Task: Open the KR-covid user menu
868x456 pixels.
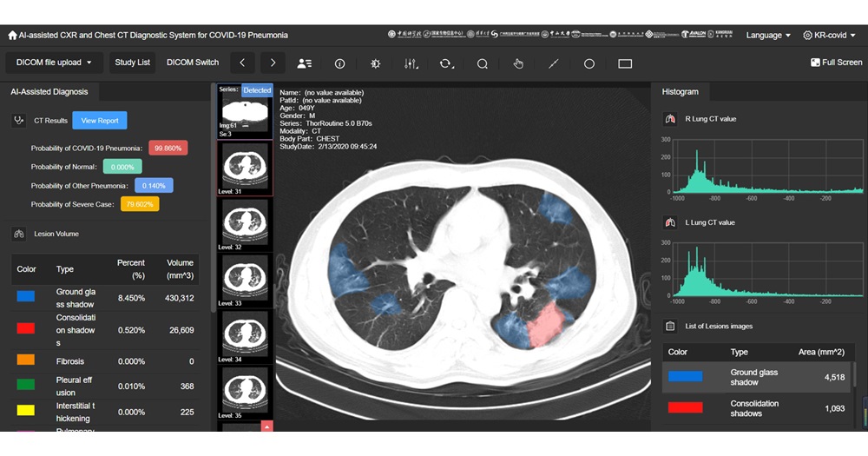Action: [x=831, y=36]
